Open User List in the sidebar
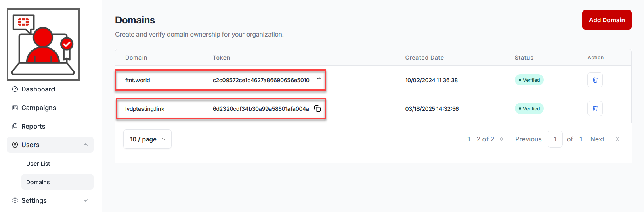Image resolution: width=644 pixels, height=212 pixels. click(38, 164)
